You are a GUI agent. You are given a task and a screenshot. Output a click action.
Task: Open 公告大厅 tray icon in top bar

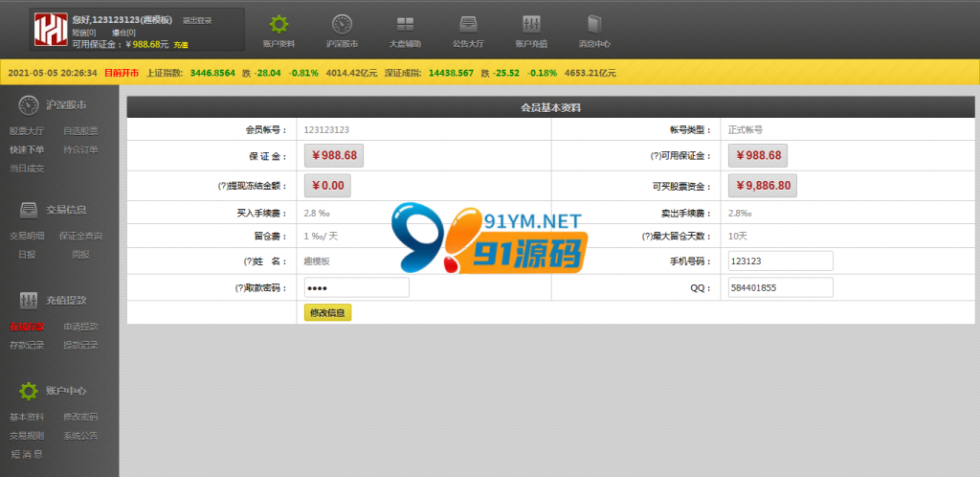(x=468, y=24)
